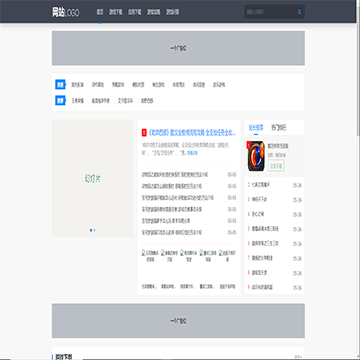
Task: Open the game ranked 7 in the sidebar list
Action: click(x=262, y=258)
